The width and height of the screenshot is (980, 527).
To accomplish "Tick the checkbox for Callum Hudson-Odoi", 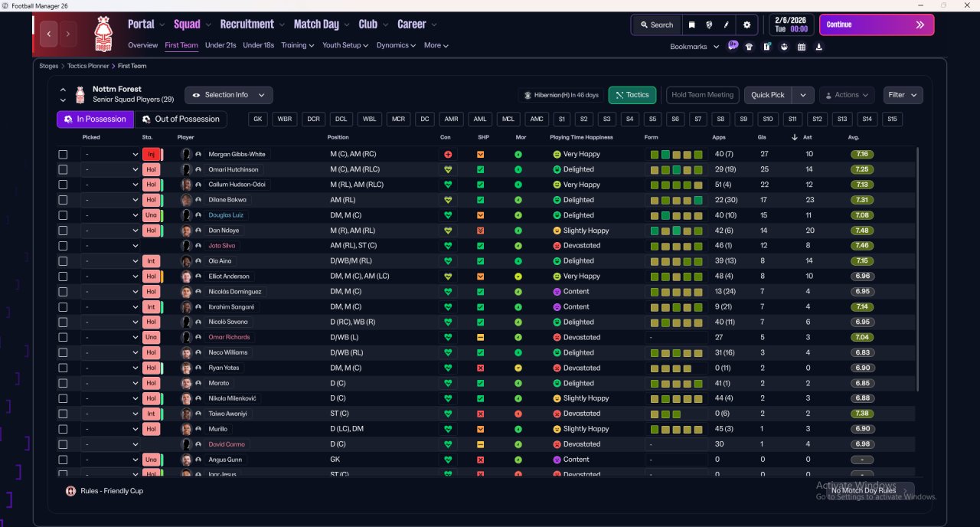I will pos(63,185).
